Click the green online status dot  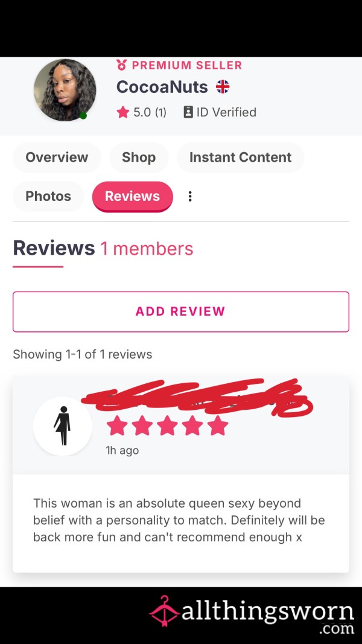83,116
